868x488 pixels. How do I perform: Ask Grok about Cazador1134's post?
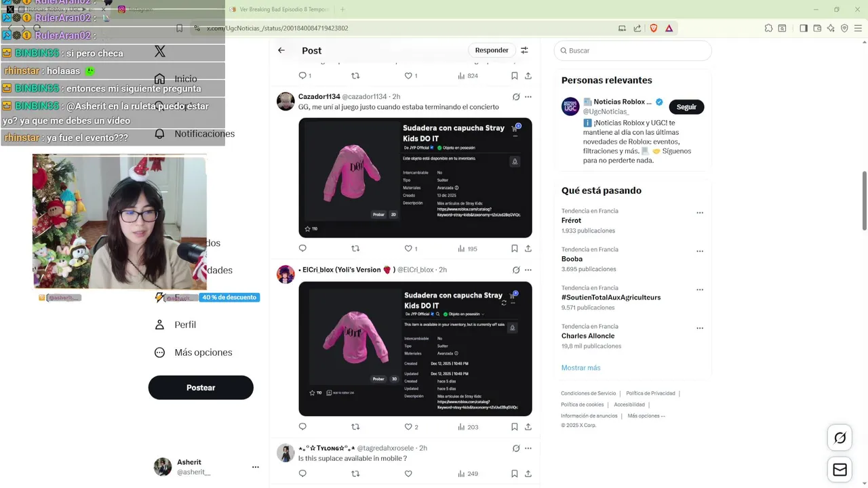click(516, 97)
